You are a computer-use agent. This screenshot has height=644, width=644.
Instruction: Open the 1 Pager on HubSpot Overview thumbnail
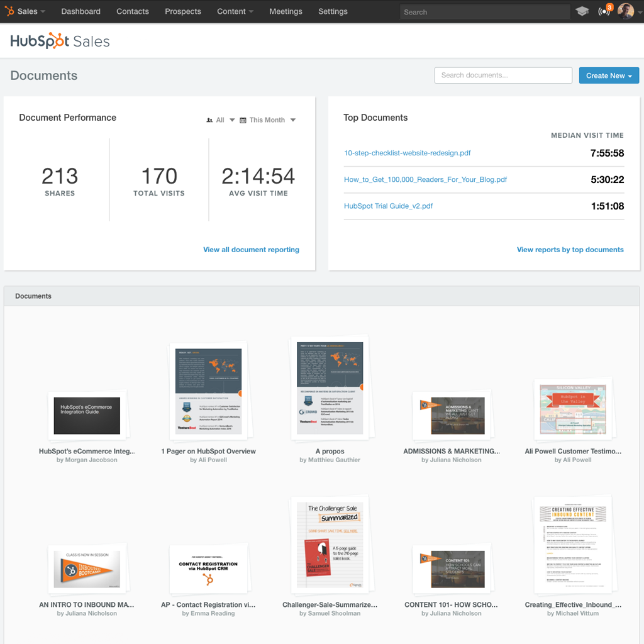209,391
